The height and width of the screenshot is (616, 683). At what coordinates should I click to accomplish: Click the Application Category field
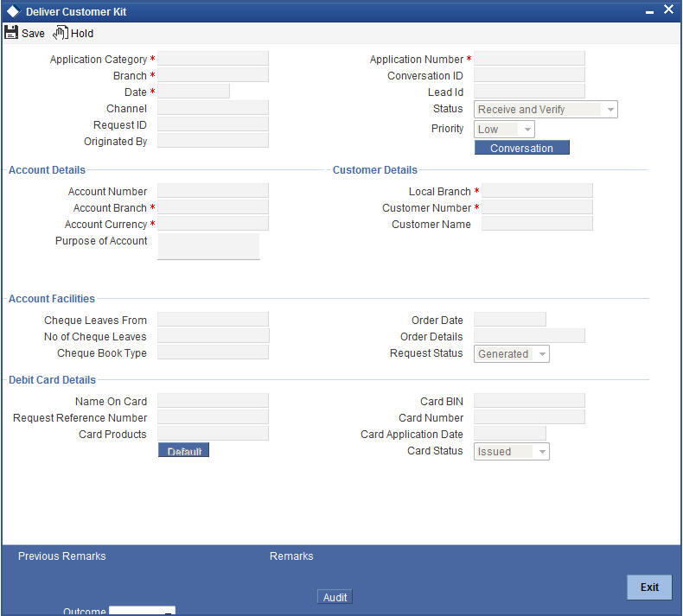pos(213,59)
